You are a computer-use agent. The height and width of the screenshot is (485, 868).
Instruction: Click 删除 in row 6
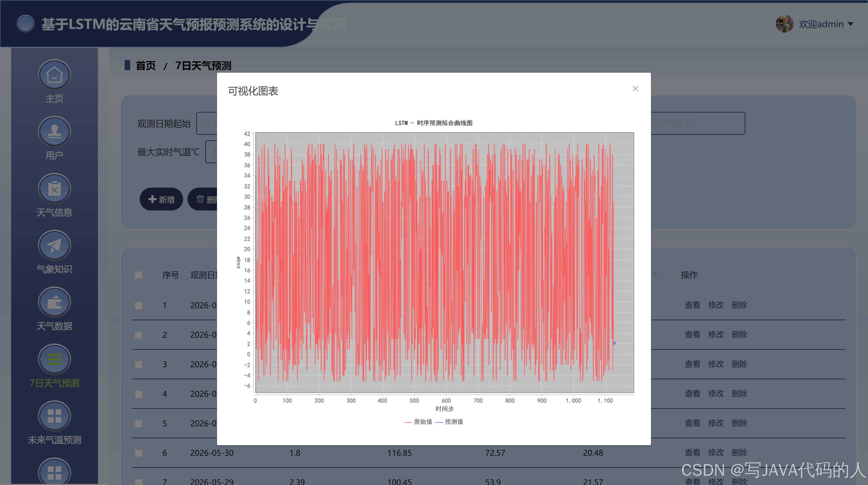tap(739, 453)
